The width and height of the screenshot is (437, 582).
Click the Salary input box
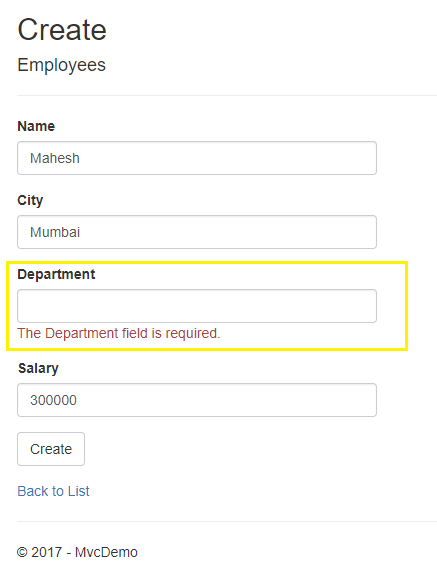click(197, 400)
